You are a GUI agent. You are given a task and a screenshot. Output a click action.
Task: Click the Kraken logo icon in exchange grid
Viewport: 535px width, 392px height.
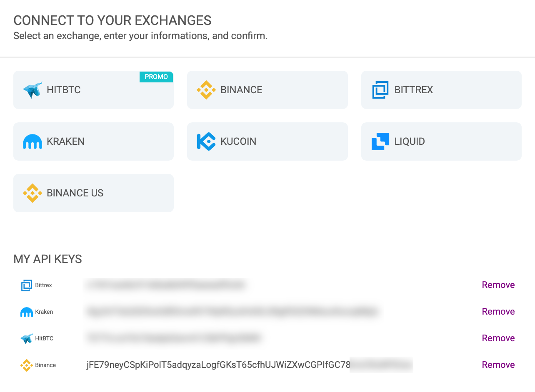click(x=32, y=142)
